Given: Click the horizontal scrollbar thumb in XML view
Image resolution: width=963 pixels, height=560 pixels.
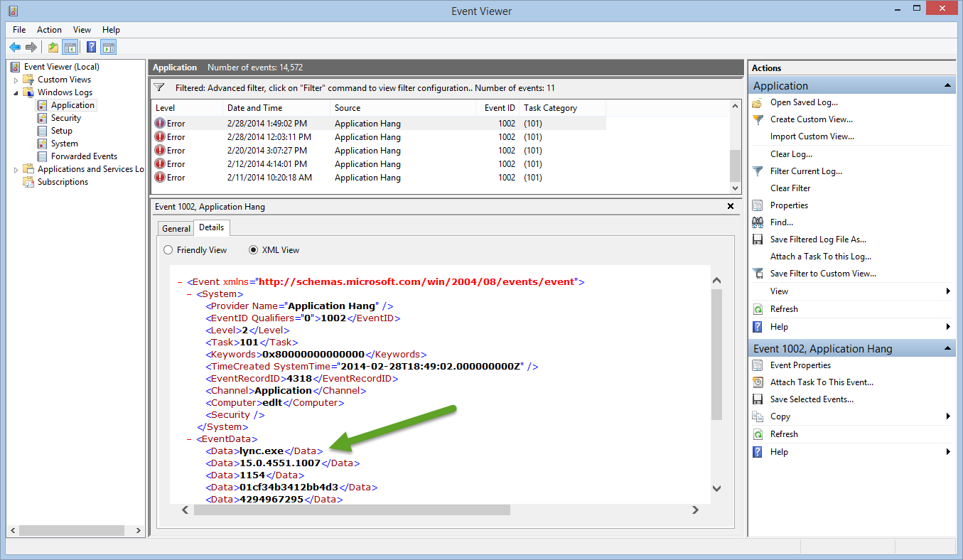Looking at the screenshot, I should coord(352,510).
